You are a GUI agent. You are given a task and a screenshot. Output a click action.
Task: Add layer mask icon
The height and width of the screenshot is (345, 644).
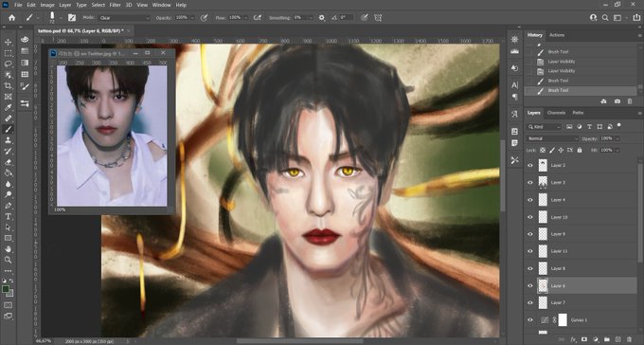point(584,339)
